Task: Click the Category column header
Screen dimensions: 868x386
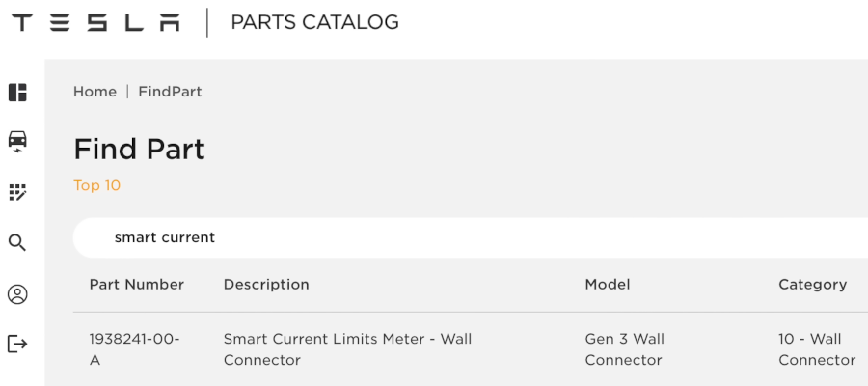Action: [812, 285]
